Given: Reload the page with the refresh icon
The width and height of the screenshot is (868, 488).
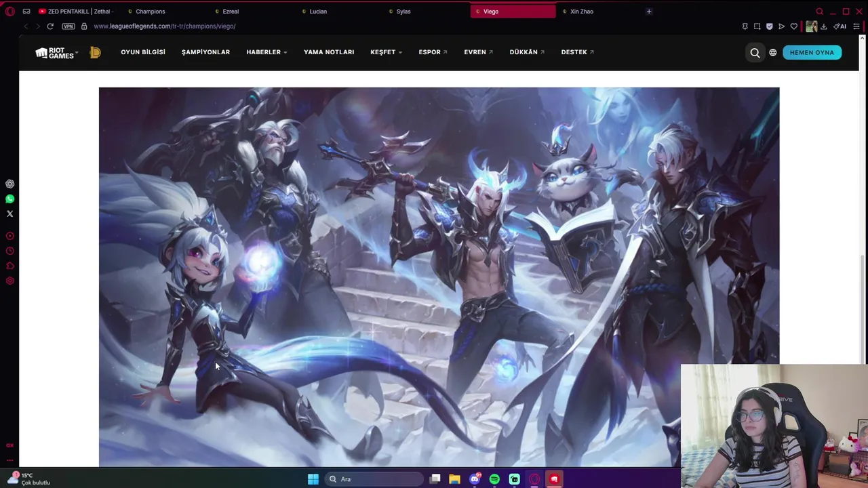Looking at the screenshot, I should tap(50, 26).
